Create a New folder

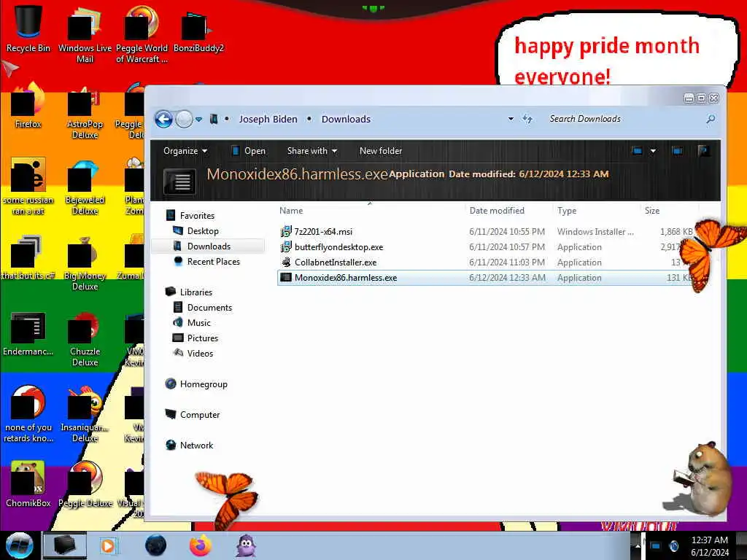pos(381,151)
